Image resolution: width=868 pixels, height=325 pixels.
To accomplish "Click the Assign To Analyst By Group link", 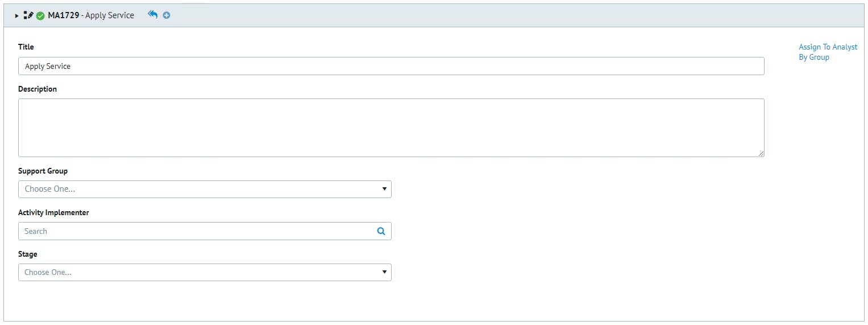I will (x=828, y=52).
